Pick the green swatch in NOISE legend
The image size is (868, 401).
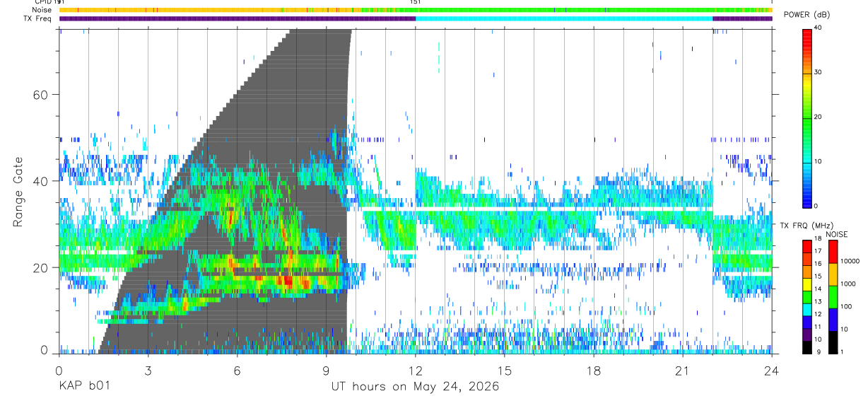coord(833,296)
